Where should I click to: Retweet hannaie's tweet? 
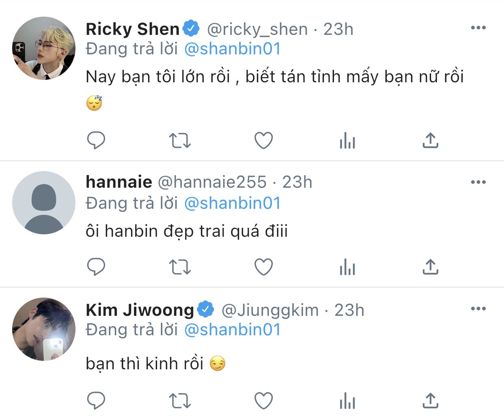click(180, 267)
